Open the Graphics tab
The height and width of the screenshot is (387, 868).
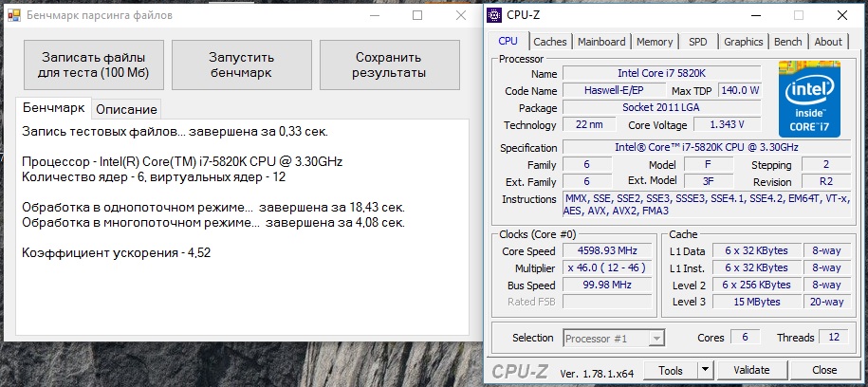743,42
